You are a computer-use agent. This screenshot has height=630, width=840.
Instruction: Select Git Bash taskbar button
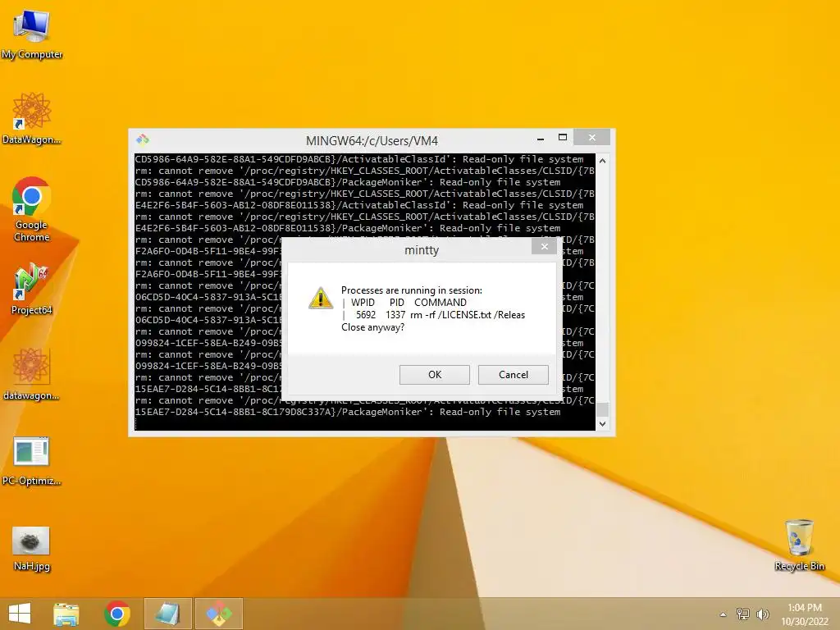click(218, 614)
